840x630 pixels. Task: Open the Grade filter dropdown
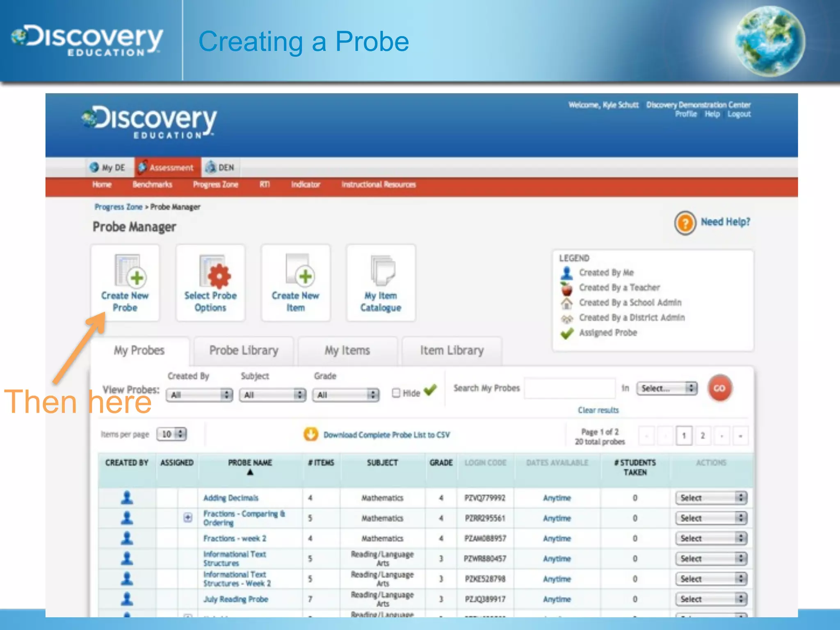click(345, 395)
